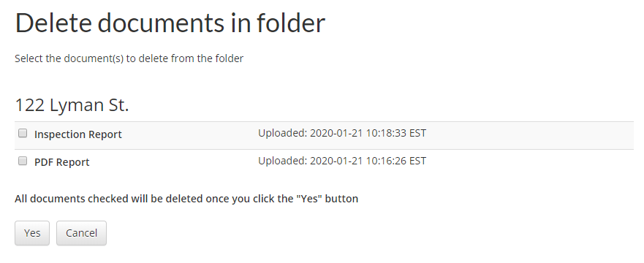Confirm deletion with the Yes button
Image resolution: width=644 pixels, height=263 pixels.
click(32, 233)
